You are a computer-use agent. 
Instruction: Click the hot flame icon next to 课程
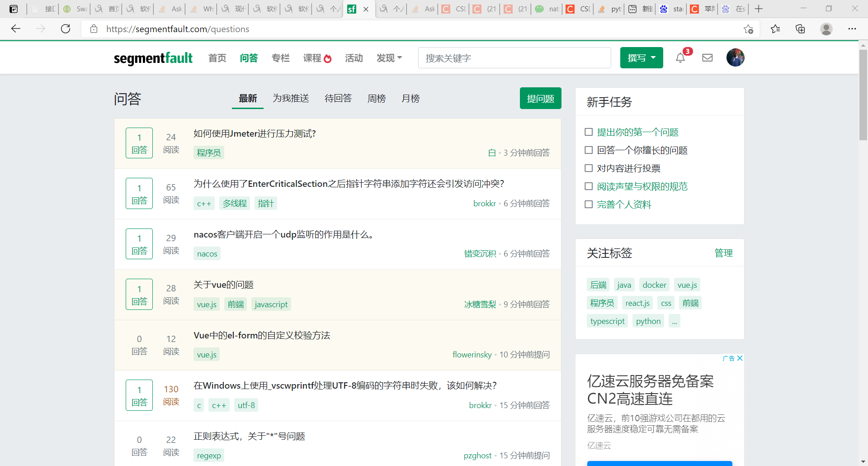(328, 58)
